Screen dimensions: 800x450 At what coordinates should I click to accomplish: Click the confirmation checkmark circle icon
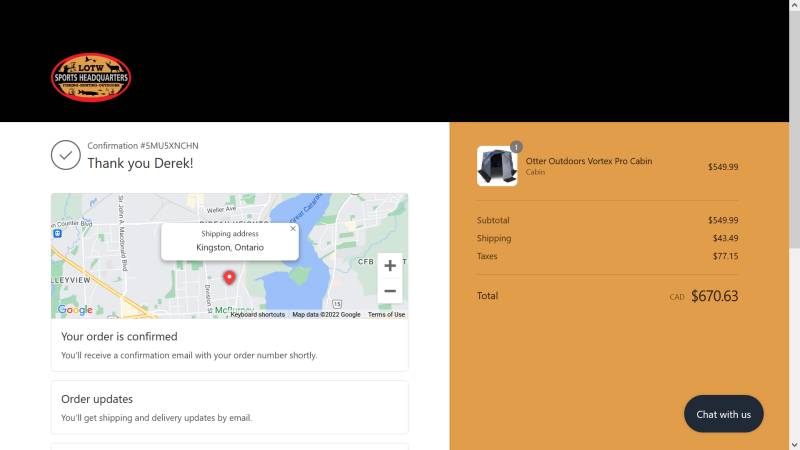coord(66,155)
